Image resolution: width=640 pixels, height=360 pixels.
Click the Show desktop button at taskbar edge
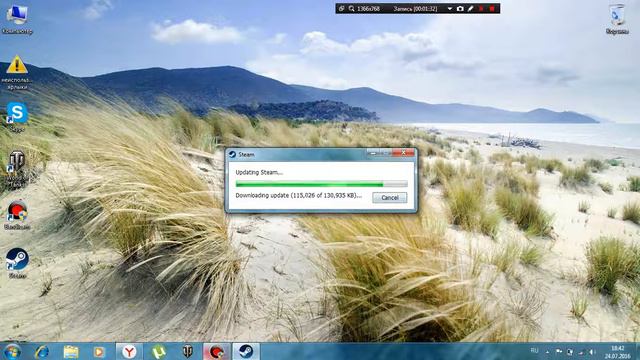pyautogui.click(x=637, y=351)
